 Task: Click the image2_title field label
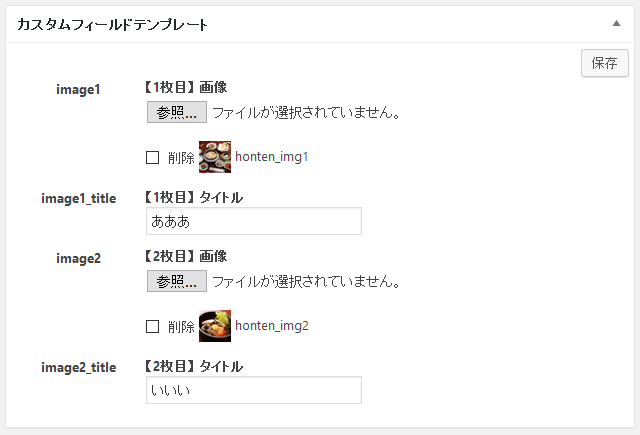click(79, 367)
